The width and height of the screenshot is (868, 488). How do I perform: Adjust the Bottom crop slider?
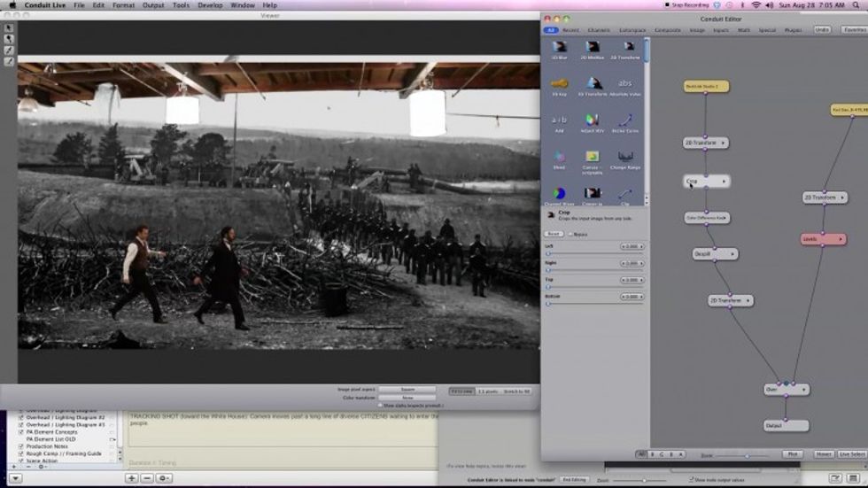click(x=595, y=304)
